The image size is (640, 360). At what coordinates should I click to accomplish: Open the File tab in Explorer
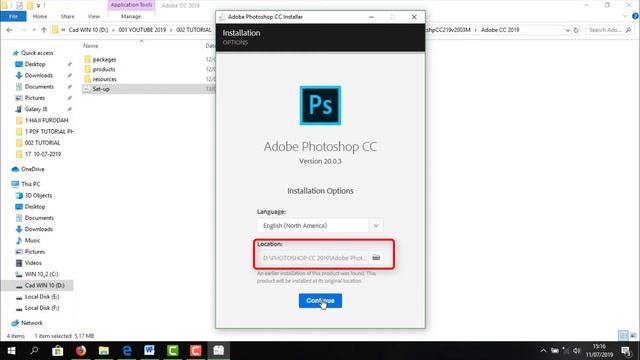(x=13, y=16)
